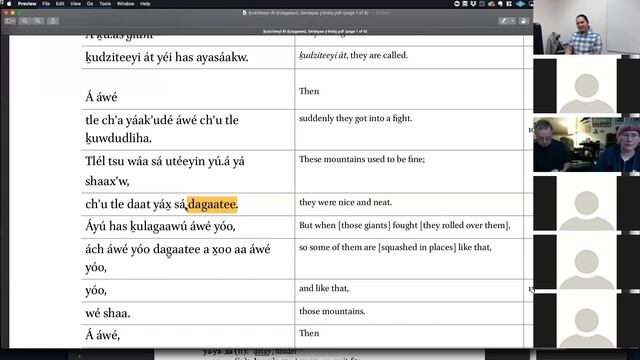
Task: Click the translation 'suddenly they got into a fight.'
Action: (x=356, y=118)
